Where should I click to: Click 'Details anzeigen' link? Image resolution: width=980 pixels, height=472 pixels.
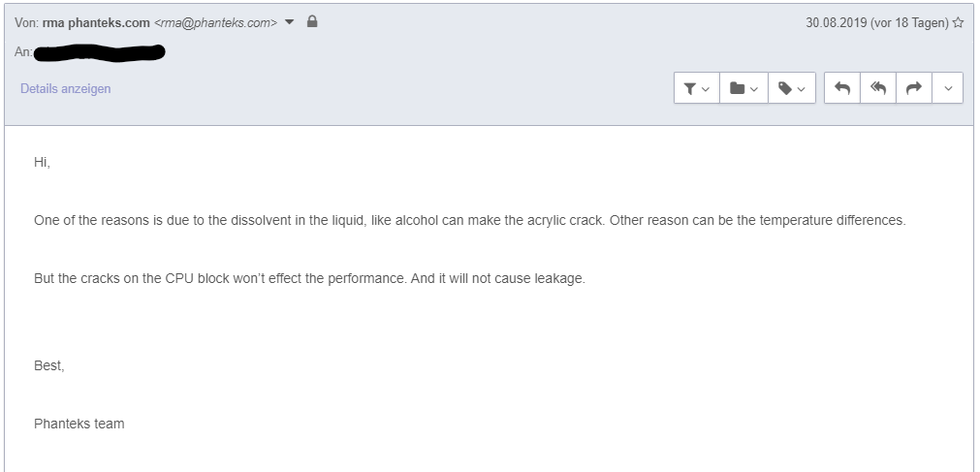[x=65, y=88]
